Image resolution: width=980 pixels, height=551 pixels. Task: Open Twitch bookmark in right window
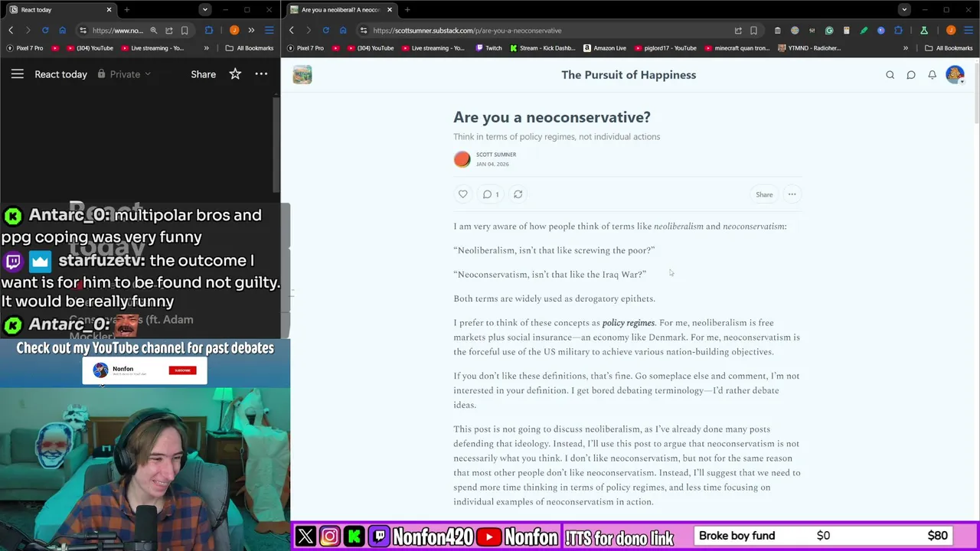(488, 48)
